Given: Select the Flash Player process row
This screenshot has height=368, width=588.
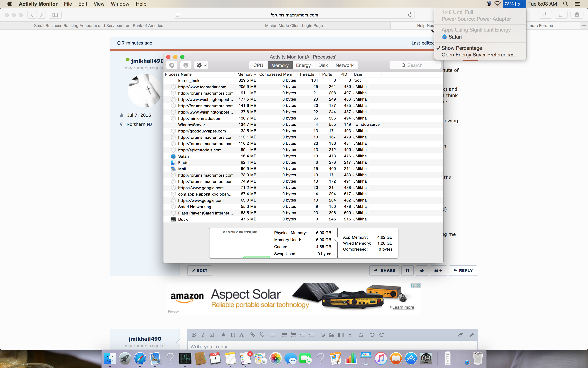Looking at the screenshot, I should click(303, 213).
